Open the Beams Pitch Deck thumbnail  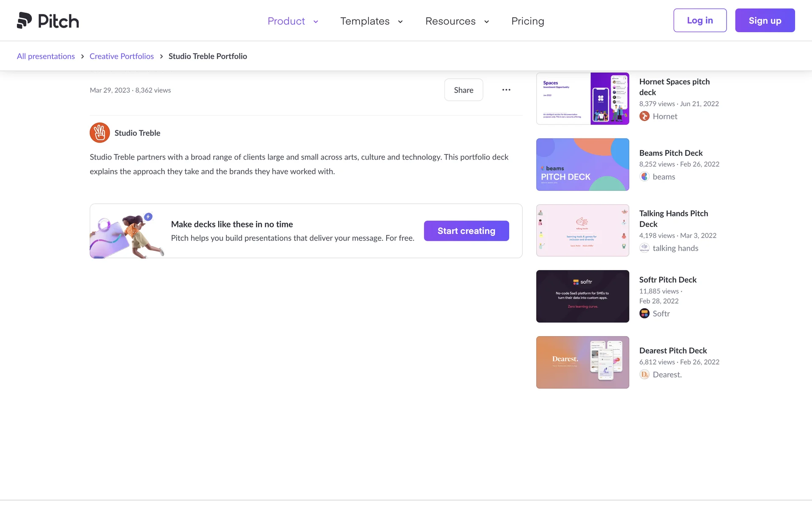click(x=582, y=164)
